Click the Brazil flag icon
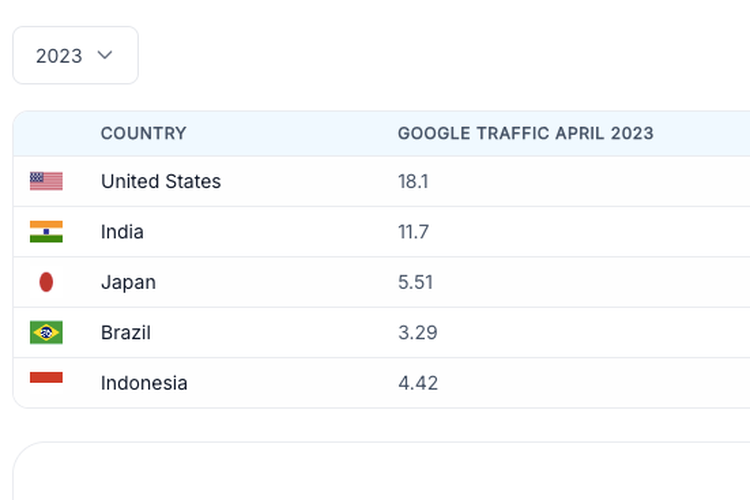 tap(46, 333)
